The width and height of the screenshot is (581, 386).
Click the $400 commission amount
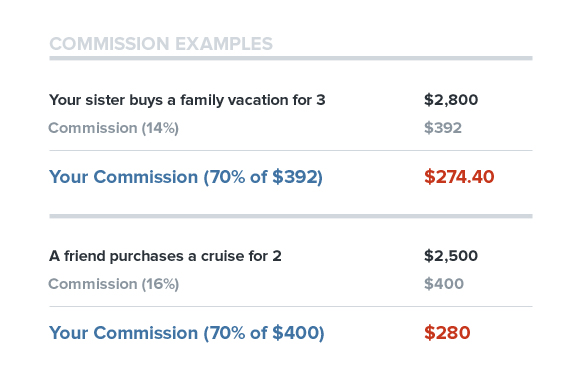(444, 284)
